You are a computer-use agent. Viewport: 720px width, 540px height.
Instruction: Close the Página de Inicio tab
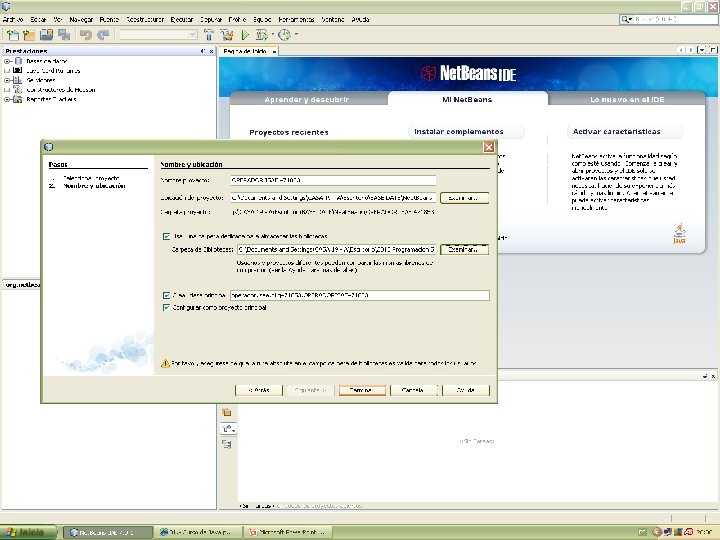click(x=274, y=51)
